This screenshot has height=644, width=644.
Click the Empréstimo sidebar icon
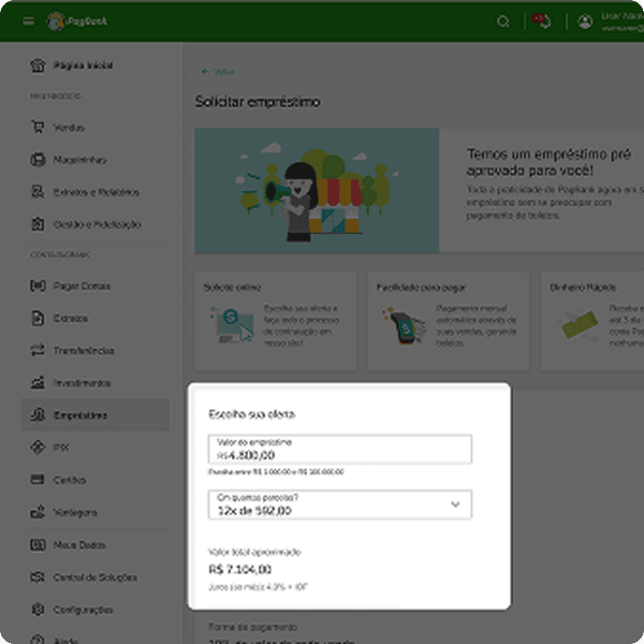pos(37,415)
